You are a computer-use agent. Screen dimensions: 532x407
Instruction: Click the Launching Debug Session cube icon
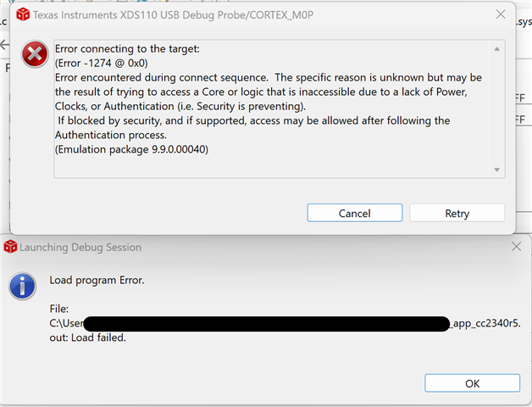pos(10,247)
